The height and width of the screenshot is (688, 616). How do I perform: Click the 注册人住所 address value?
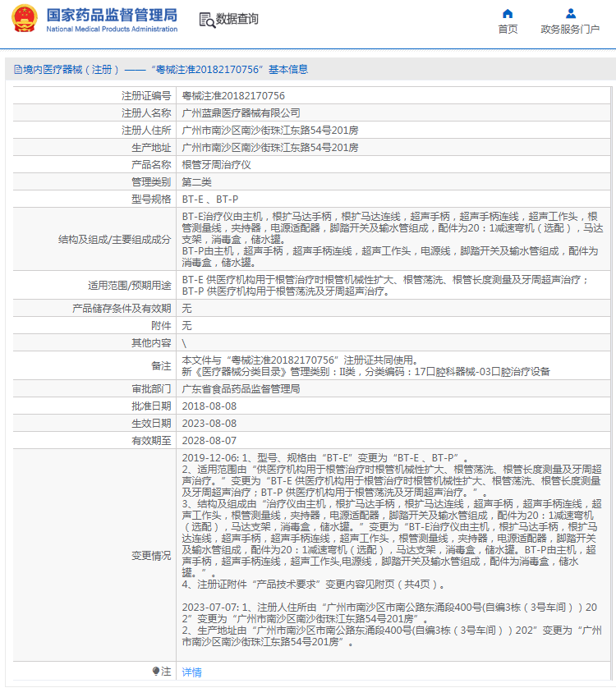click(x=270, y=131)
